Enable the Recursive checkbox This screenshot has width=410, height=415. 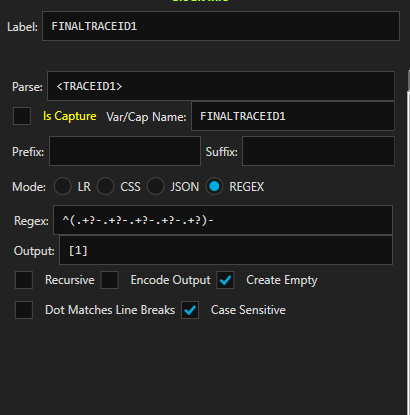[24, 280]
